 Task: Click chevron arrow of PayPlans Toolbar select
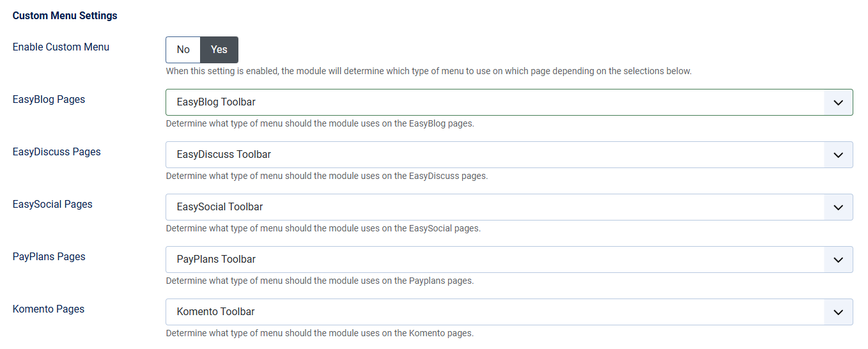(x=839, y=260)
